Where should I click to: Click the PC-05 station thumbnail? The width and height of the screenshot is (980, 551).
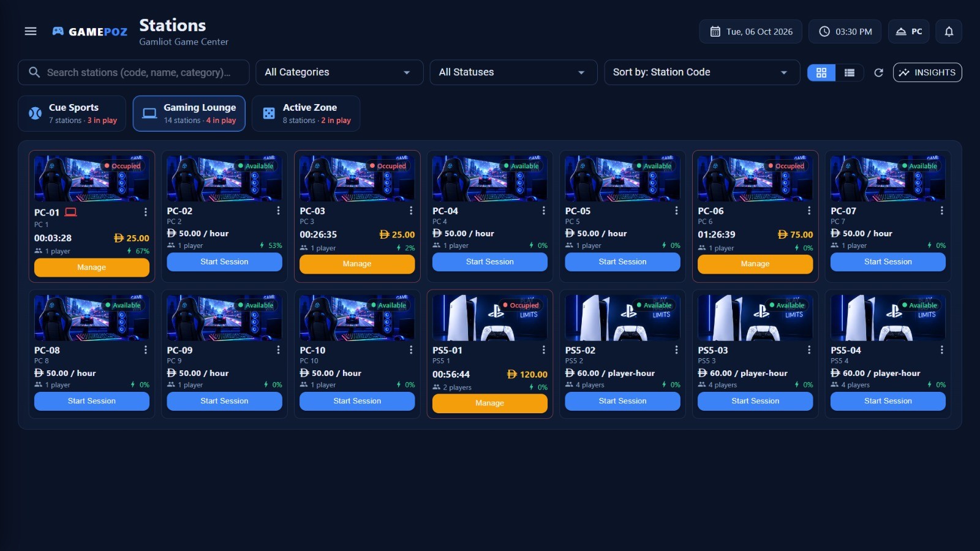[x=622, y=178]
